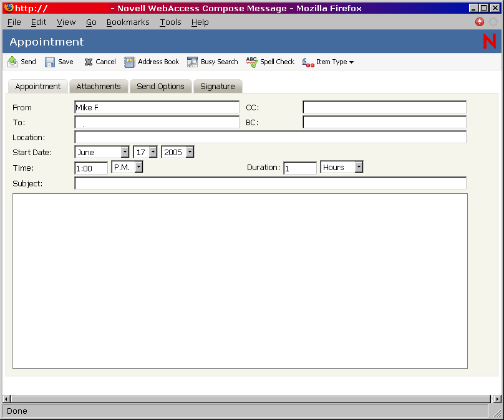Switch to the Attachments tab
This screenshot has width=504, height=420.
coord(99,87)
